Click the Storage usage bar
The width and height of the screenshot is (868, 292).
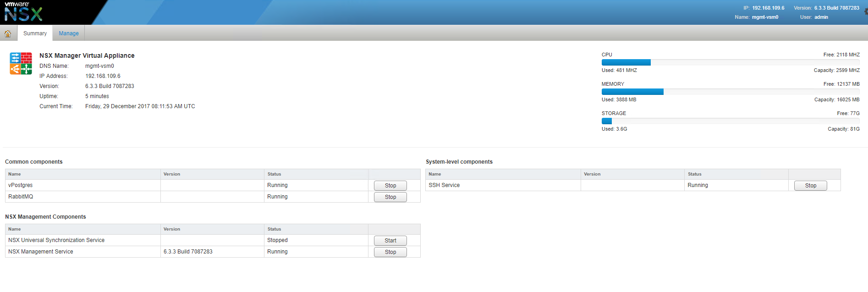click(x=730, y=121)
